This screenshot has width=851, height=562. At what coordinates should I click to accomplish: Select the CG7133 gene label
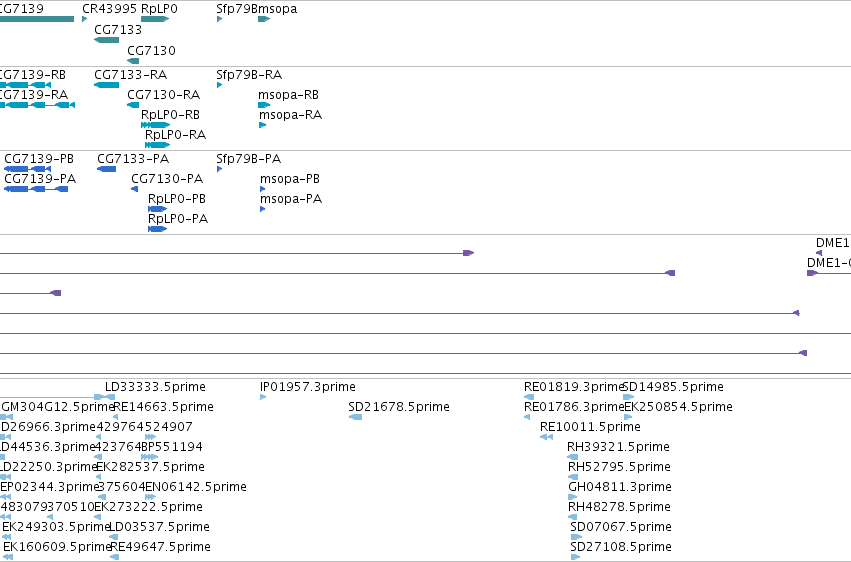(118, 30)
